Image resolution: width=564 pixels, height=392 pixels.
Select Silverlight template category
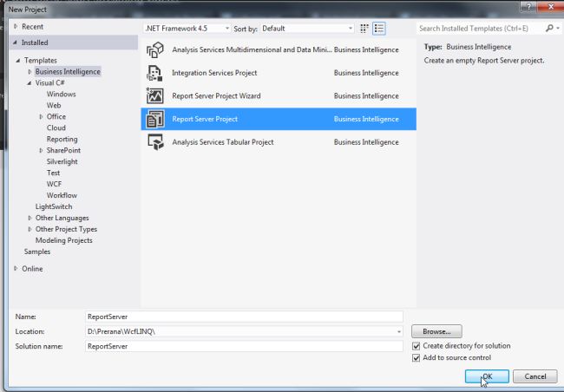click(x=62, y=161)
